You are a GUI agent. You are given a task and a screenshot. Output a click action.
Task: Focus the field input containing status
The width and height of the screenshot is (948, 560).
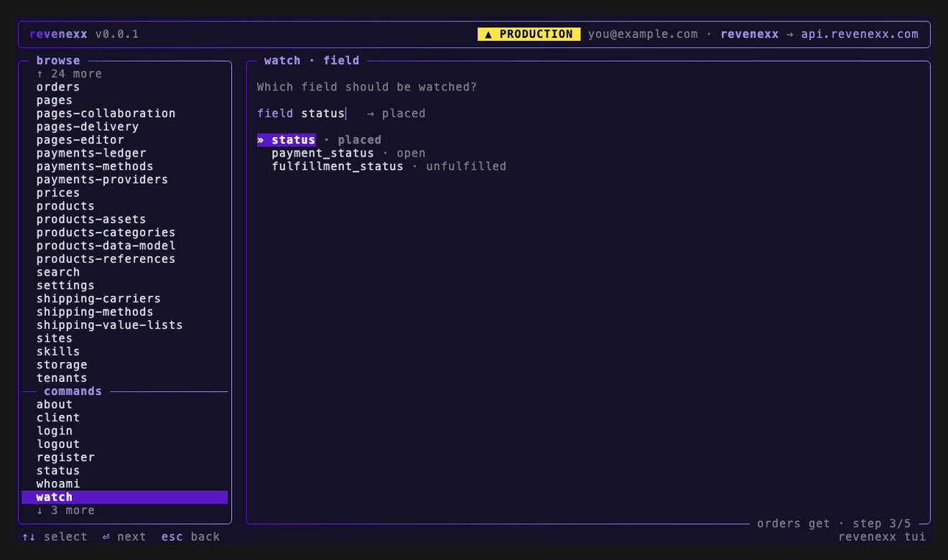click(323, 113)
